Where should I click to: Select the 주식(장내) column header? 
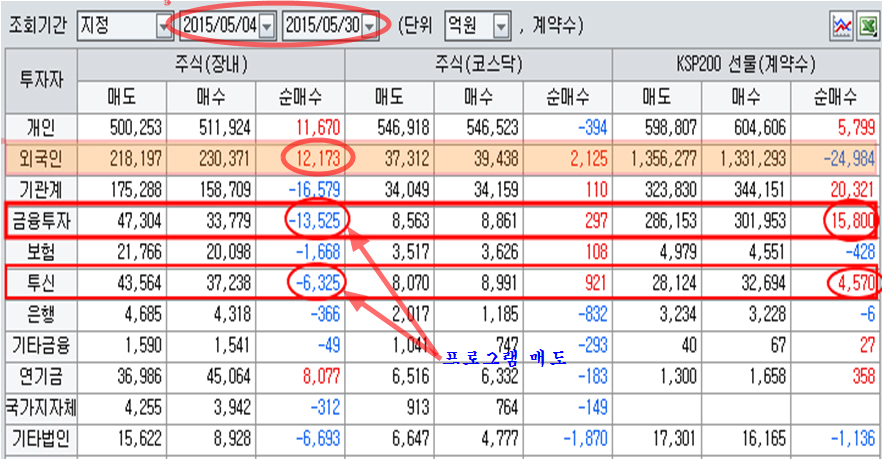[210, 66]
